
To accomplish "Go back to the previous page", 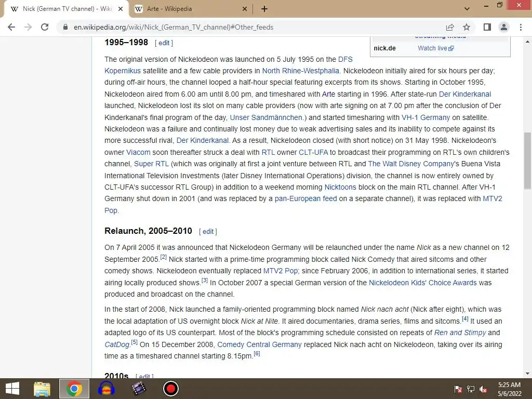I will click(11, 27).
